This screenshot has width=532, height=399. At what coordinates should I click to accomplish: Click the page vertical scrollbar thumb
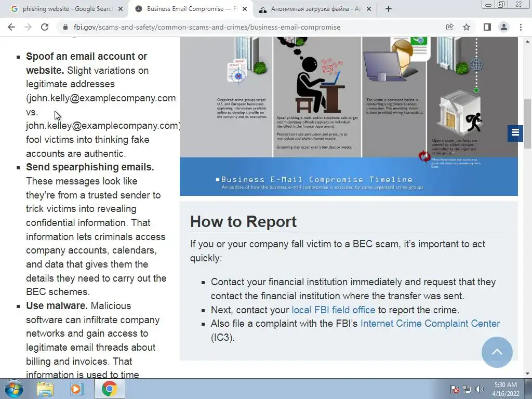coord(527,123)
